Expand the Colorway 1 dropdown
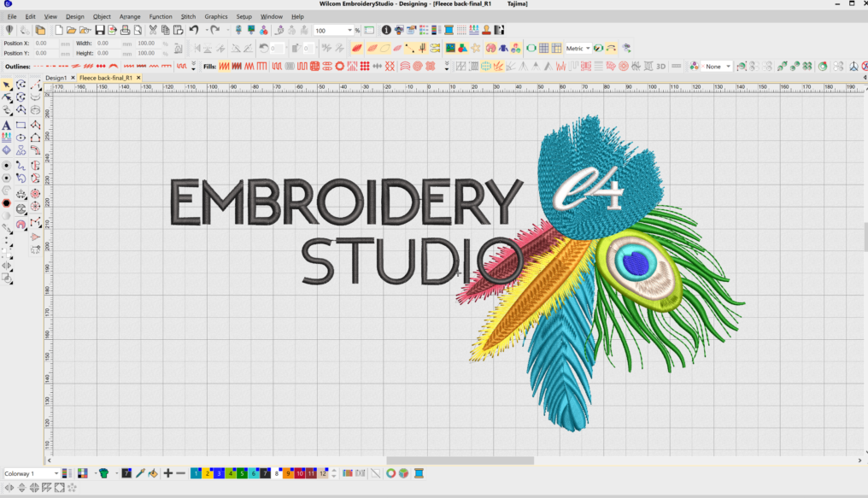 (x=56, y=473)
